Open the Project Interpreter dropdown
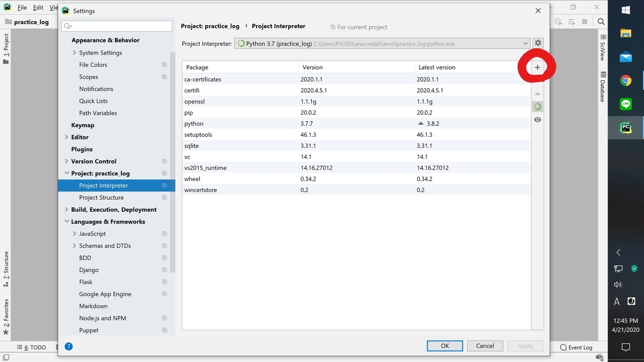The height and width of the screenshot is (362, 644). (x=382, y=43)
